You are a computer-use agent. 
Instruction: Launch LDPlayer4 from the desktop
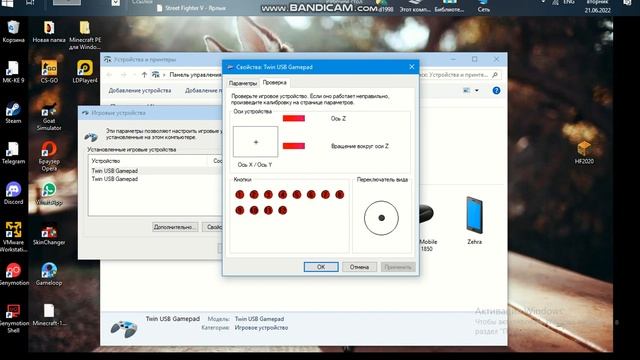[x=84, y=72]
